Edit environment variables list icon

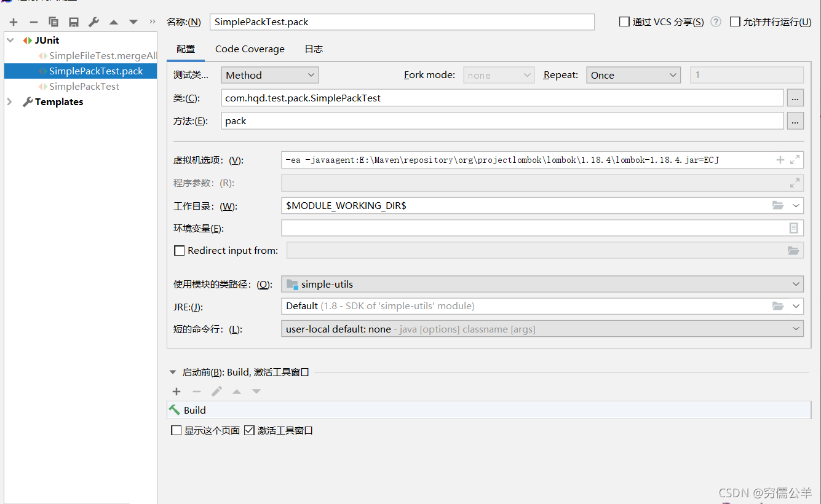(x=793, y=228)
